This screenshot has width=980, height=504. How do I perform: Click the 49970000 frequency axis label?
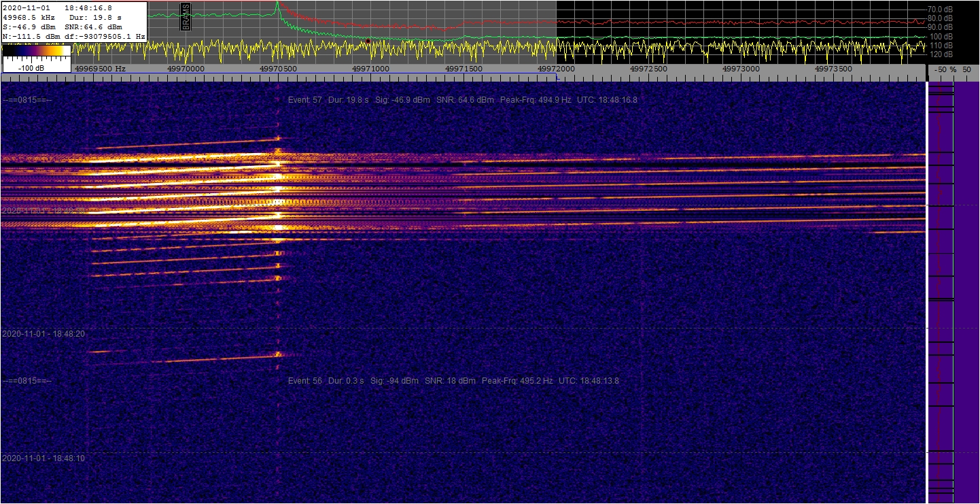(185, 69)
